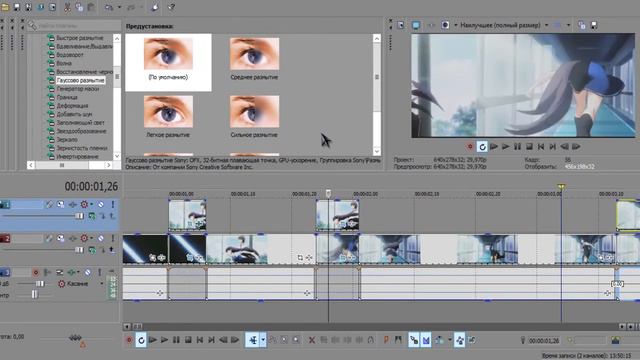Toggle automatic crossfades

tap(426, 340)
